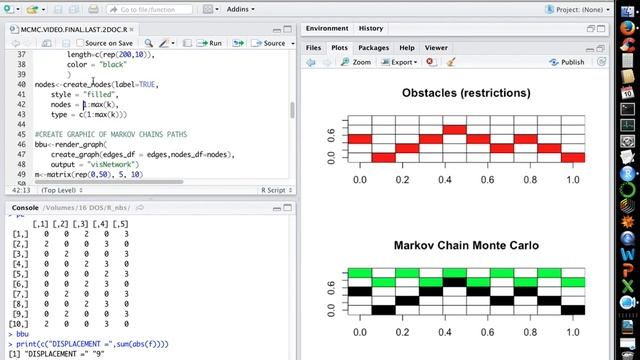Screen dimensions: 640x360
Task: Click the 'output = "visNetwork"' code line
Action: (95, 164)
